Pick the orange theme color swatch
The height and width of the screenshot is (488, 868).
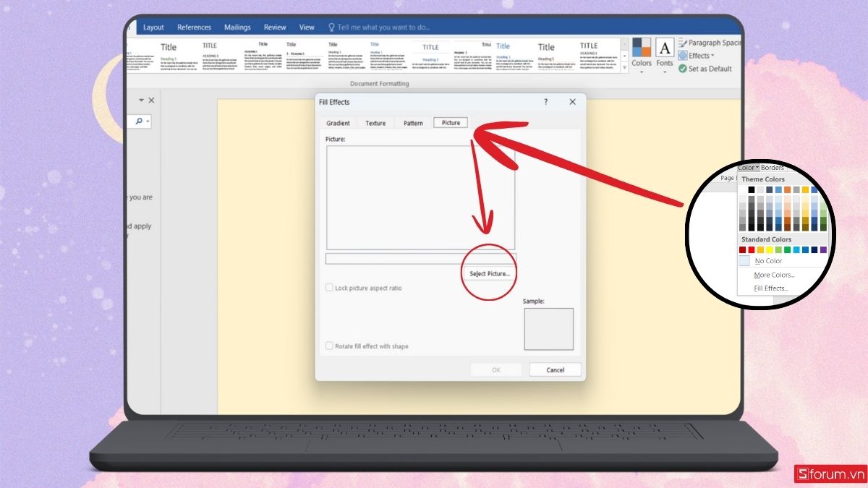(788, 189)
